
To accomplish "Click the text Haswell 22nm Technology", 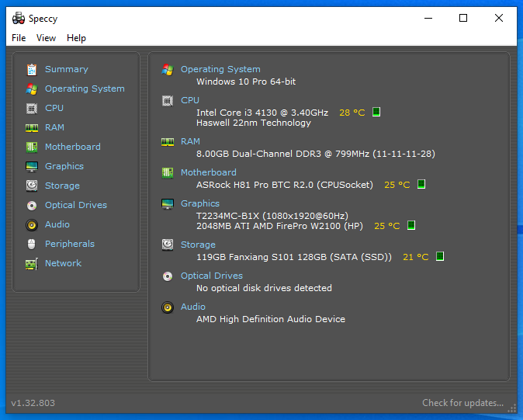I will (x=254, y=123).
